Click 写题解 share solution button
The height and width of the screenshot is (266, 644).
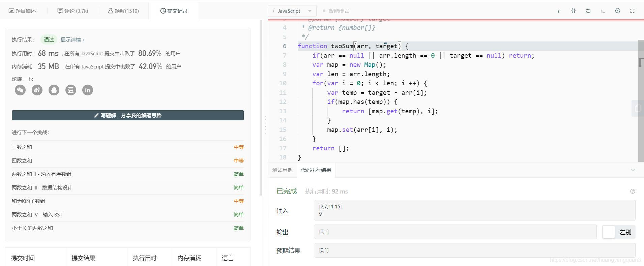[x=128, y=115]
